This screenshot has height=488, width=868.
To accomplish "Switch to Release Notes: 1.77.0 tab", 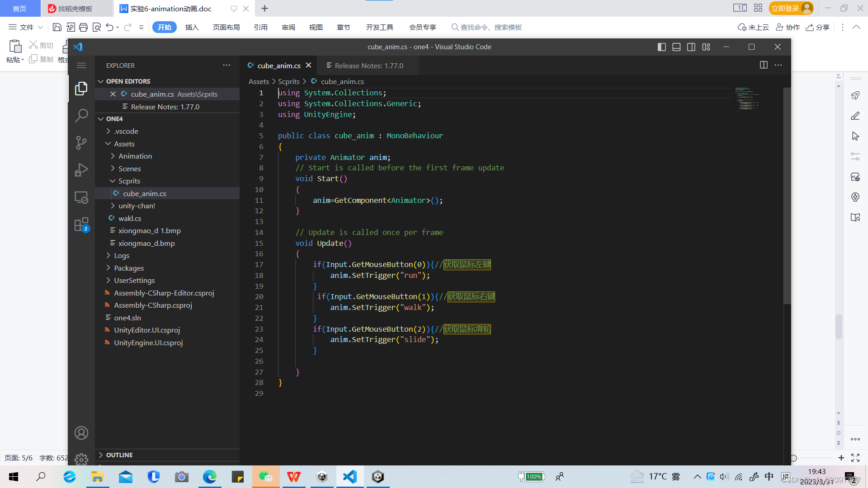I will click(368, 66).
